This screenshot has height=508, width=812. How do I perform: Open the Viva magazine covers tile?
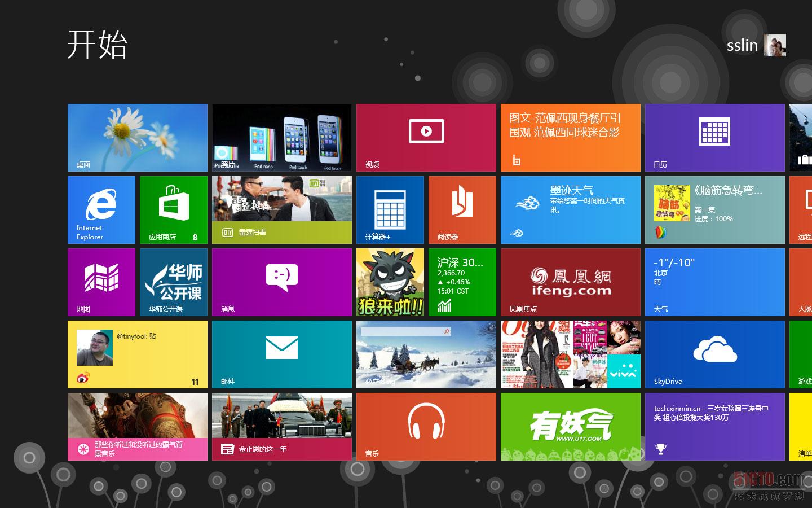tap(571, 354)
